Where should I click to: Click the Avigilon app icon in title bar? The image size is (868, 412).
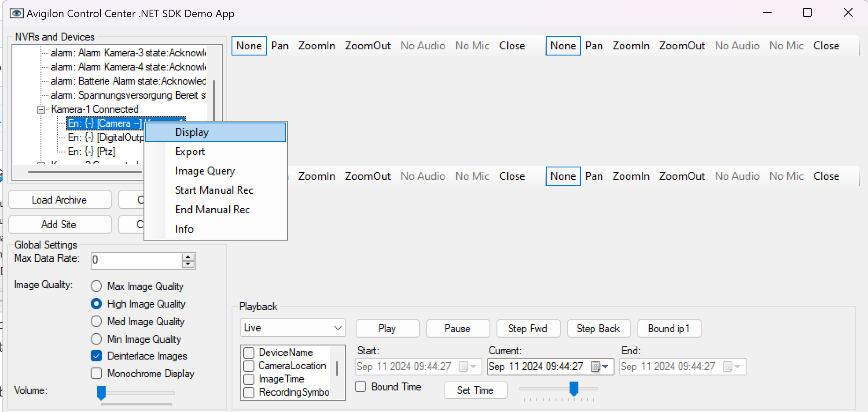[x=16, y=13]
